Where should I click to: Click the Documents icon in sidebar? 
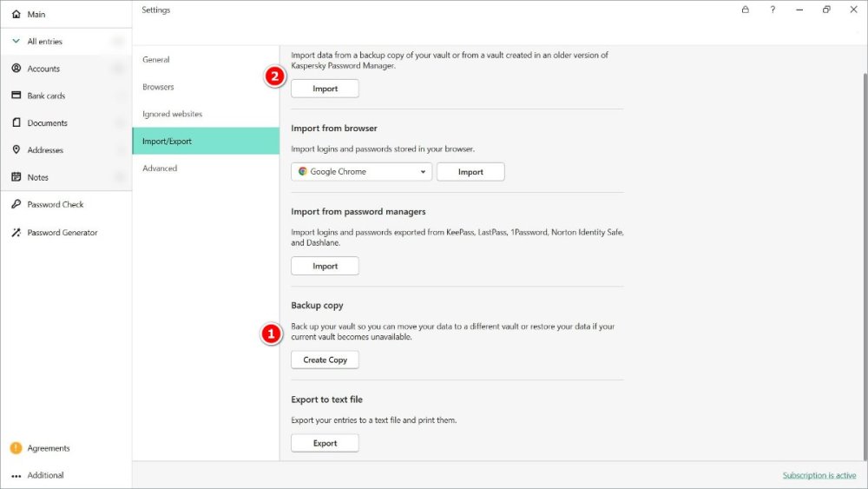[16, 123]
